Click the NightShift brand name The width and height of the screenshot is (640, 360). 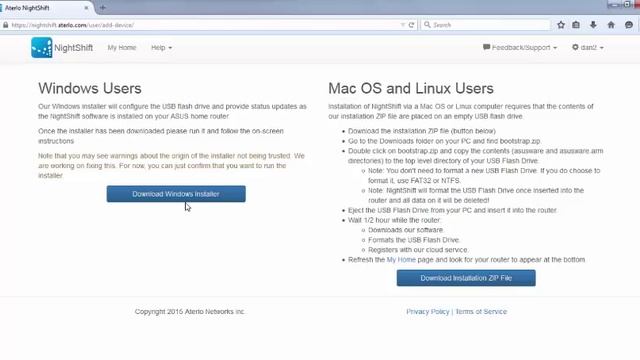click(73, 48)
